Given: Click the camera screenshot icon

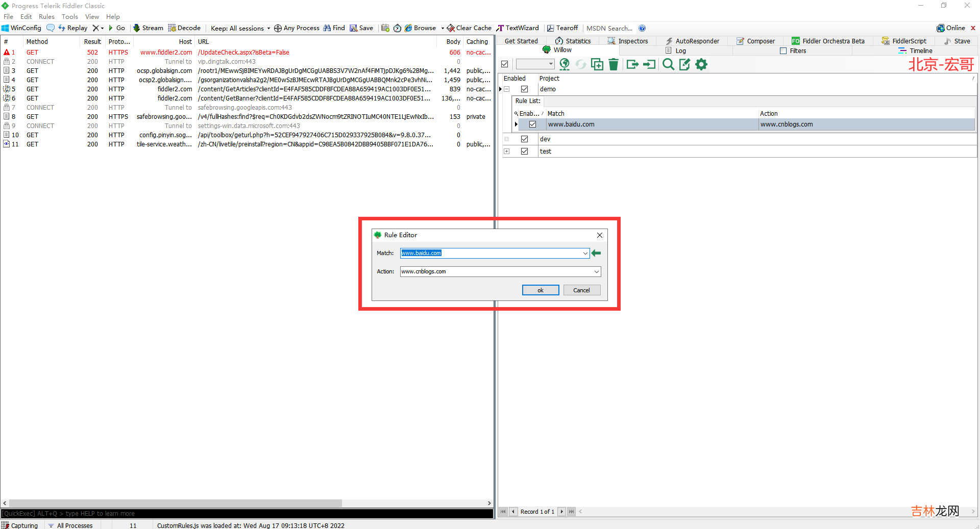Looking at the screenshot, I should tap(385, 28).
